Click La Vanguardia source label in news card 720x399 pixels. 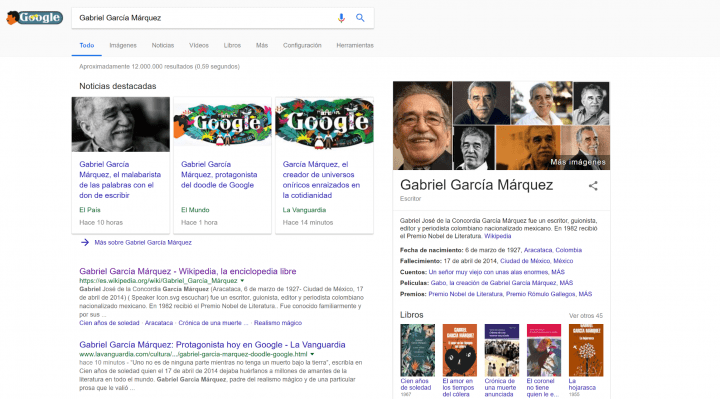[x=304, y=210]
